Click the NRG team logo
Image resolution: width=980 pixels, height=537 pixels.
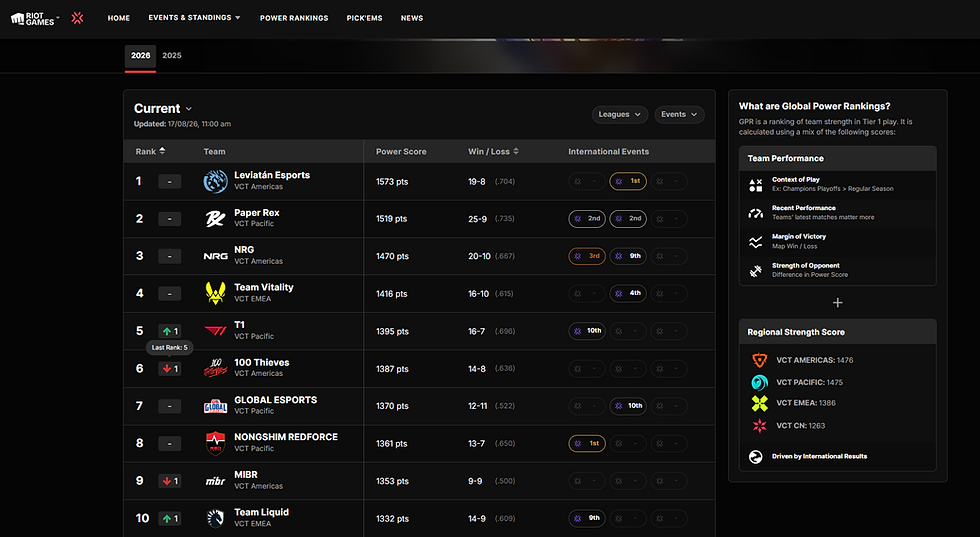click(216, 256)
